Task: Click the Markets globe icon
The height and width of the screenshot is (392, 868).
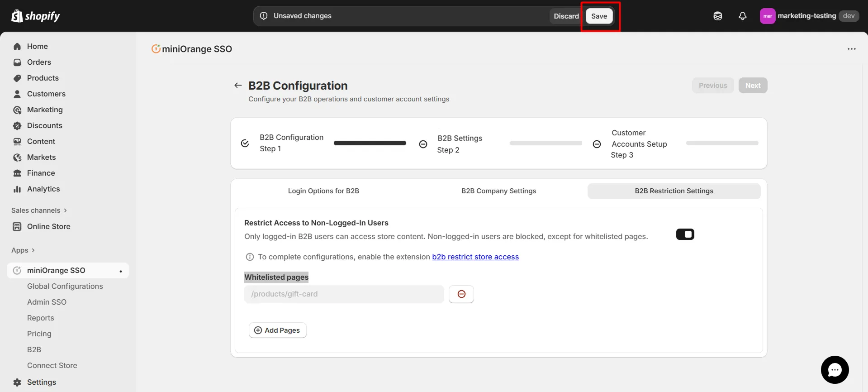Action: click(x=17, y=157)
